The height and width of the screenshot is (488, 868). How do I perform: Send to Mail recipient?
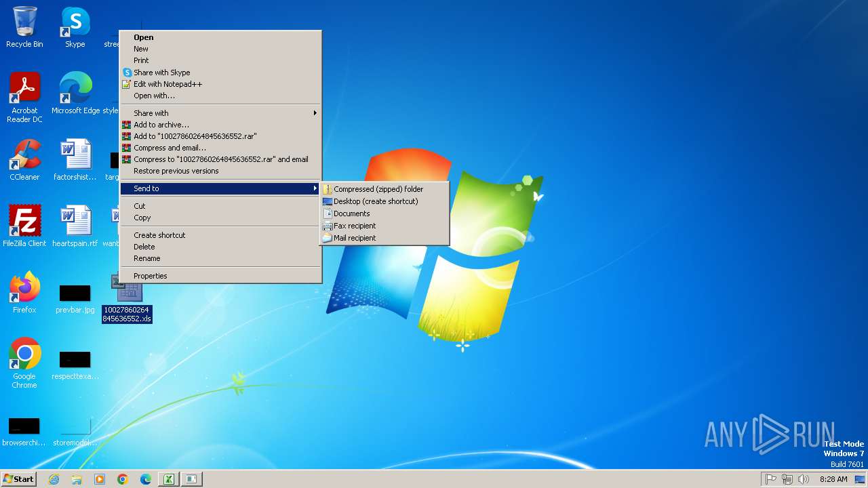pyautogui.click(x=384, y=238)
